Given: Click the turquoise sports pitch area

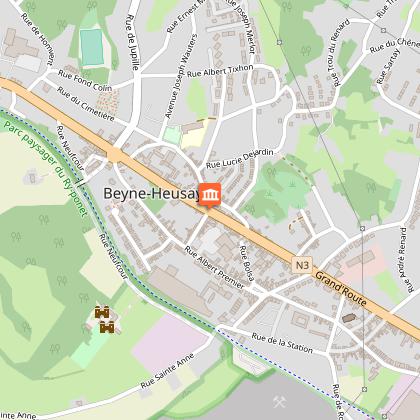Looking at the screenshot, I should coord(92,47).
